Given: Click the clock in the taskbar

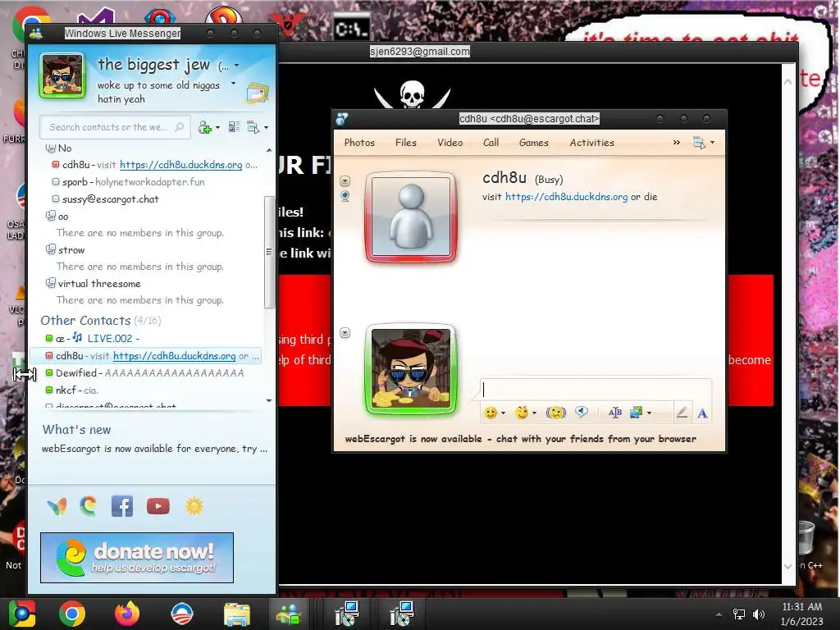Looking at the screenshot, I should (801, 614).
